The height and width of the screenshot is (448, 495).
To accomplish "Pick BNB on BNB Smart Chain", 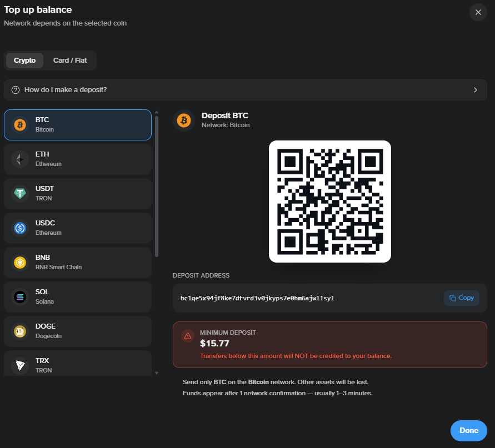I will pyautogui.click(x=78, y=262).
